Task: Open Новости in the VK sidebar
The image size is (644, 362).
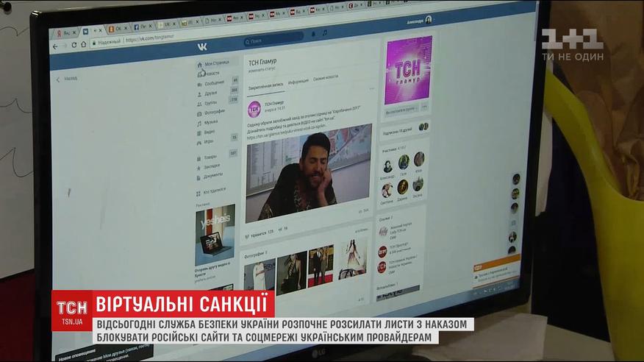Action: (212, 74)
